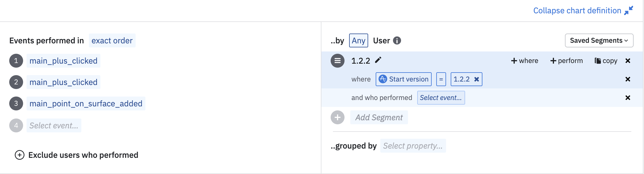The image size is (644, 174).
Task: Add a perform condition to segment
Action: (566, 61)
